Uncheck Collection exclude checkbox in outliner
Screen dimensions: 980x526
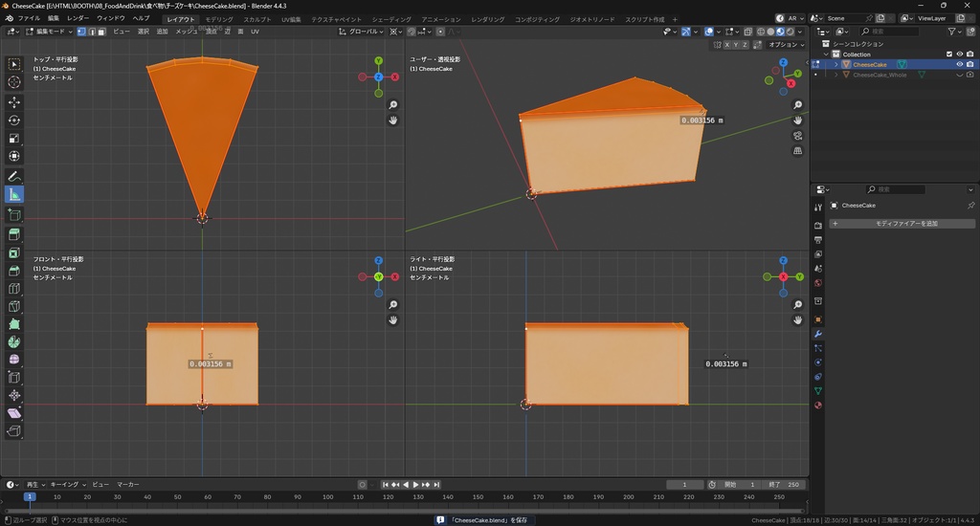coord(948,54)
